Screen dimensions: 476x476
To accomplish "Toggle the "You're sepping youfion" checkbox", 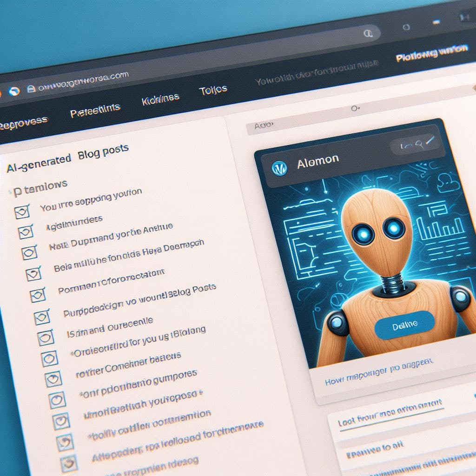I will click(21, 212).
